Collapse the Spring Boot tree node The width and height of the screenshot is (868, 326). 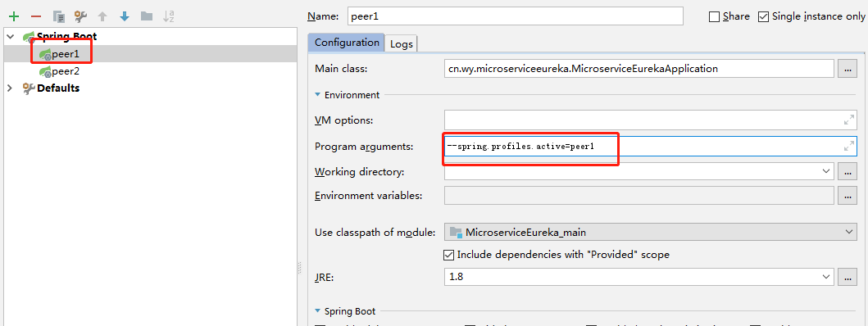(x=9, y=37)
